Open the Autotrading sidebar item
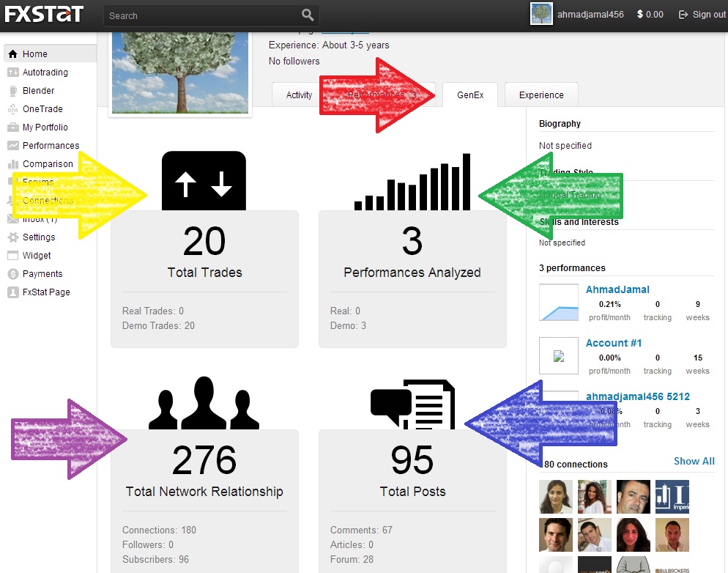This screenshot has width=728, height=573. point(45,73)
